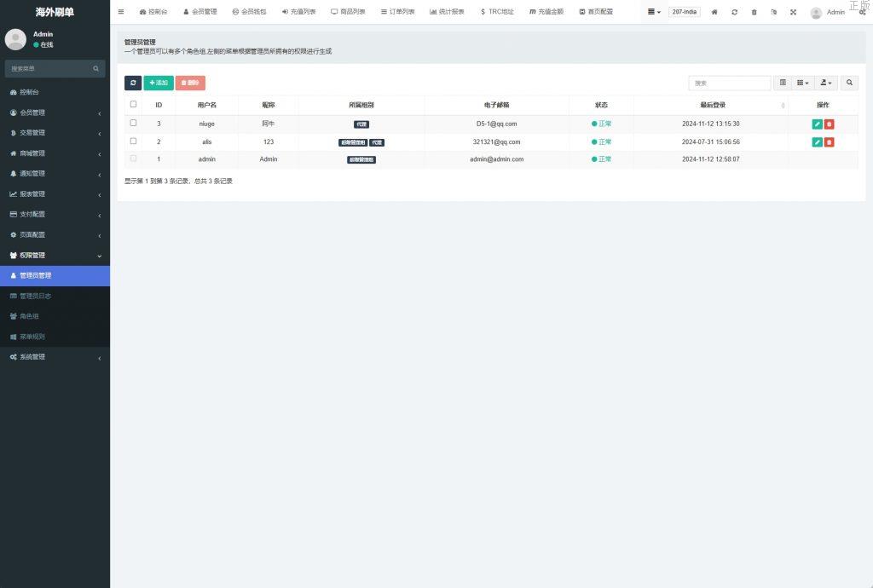Expand 页面配置 in the sidebar
This screenshot has height=588, width=873.
pos(55,234)
